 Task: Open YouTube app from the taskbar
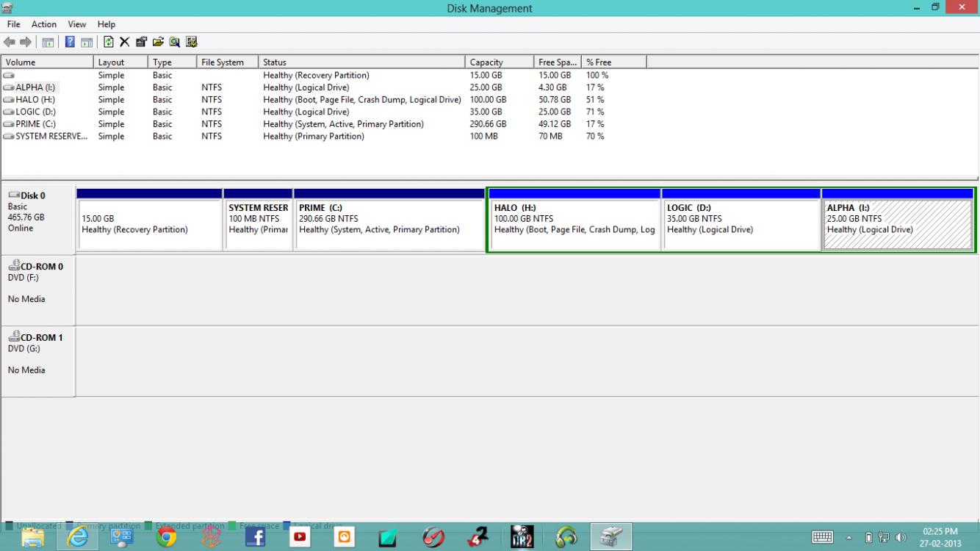pos(300,537)
